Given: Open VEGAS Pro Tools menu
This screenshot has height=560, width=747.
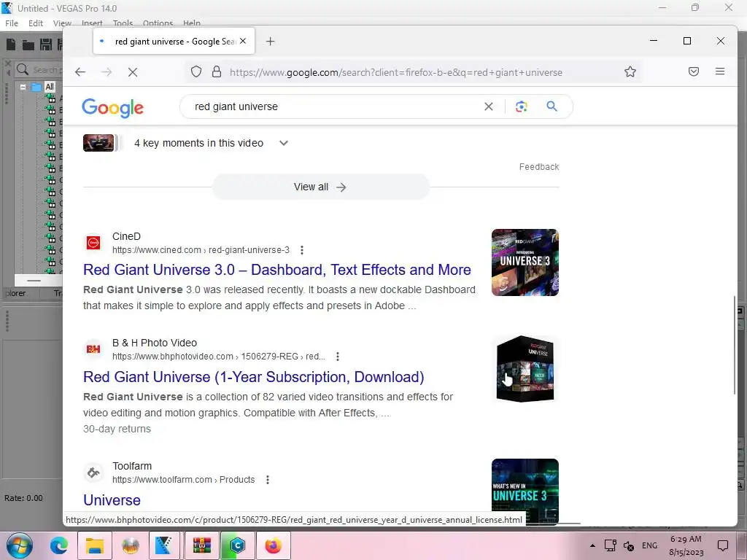Looking at the screenshot, I should coord(123,23).
